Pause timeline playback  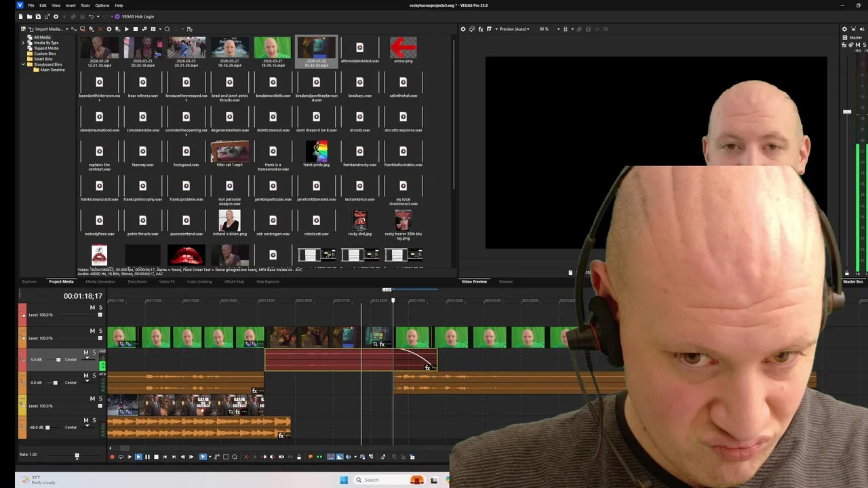click(x=147, y=457)
